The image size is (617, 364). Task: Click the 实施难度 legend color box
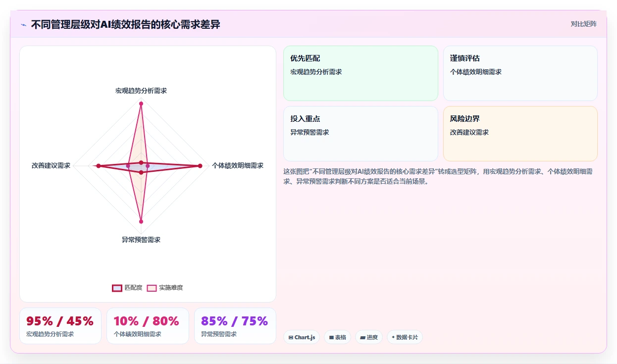click(152, 288)
